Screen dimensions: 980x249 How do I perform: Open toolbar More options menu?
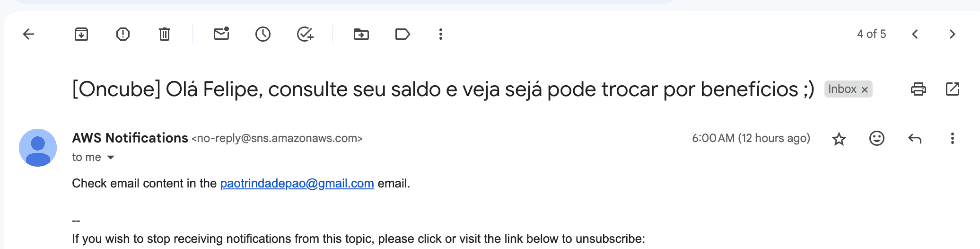[x=441, y=34]
